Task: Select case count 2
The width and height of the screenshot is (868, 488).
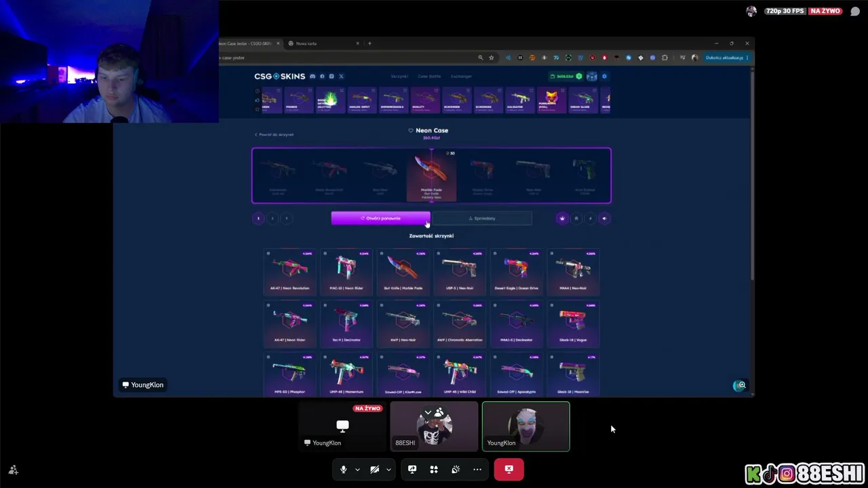Action: click(x=273, y=218)
